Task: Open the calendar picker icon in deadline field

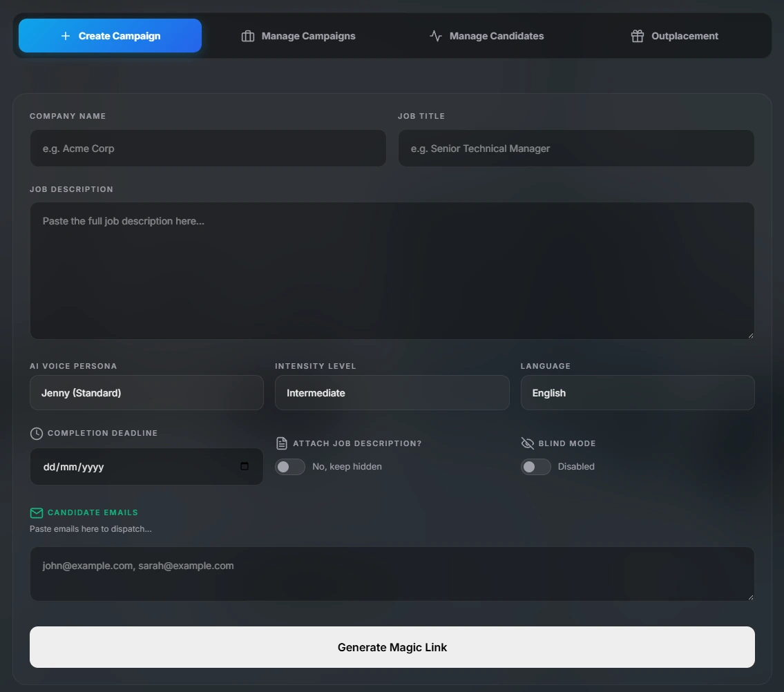Action: (245, 466)
